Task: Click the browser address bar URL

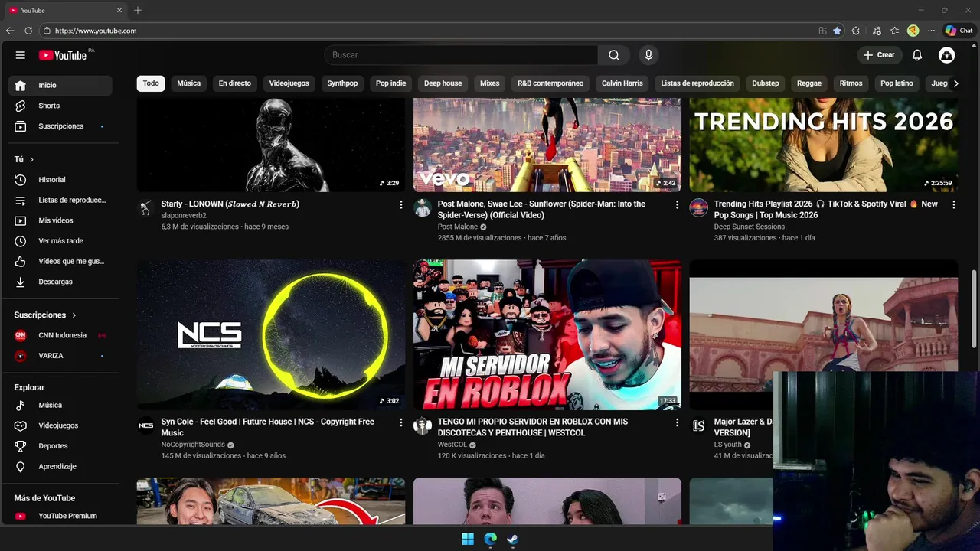Action: coord(96,31)
